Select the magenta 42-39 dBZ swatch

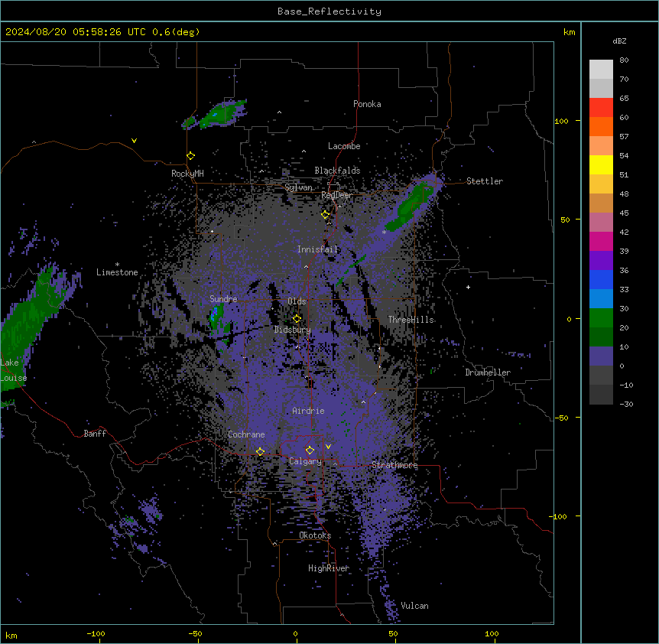click(601, 242)
